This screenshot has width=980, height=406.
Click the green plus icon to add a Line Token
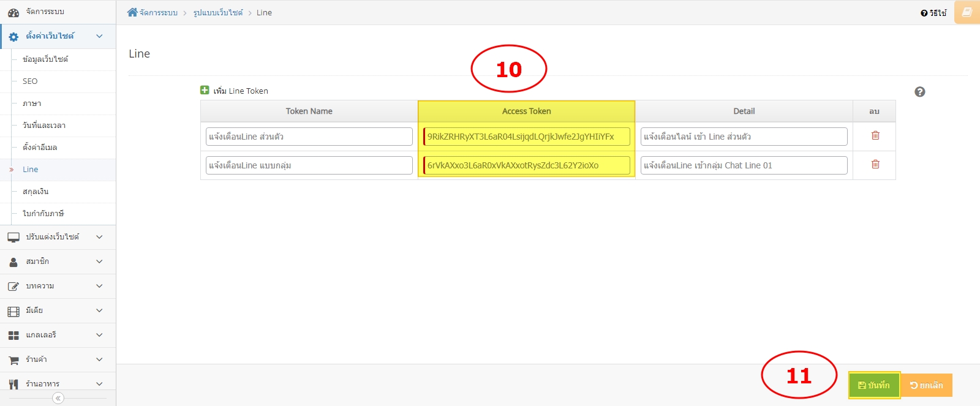[x=205, y=90]
